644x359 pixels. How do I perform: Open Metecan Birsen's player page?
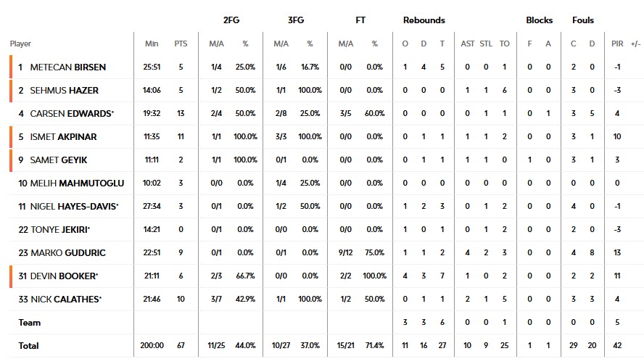[68, 67]
